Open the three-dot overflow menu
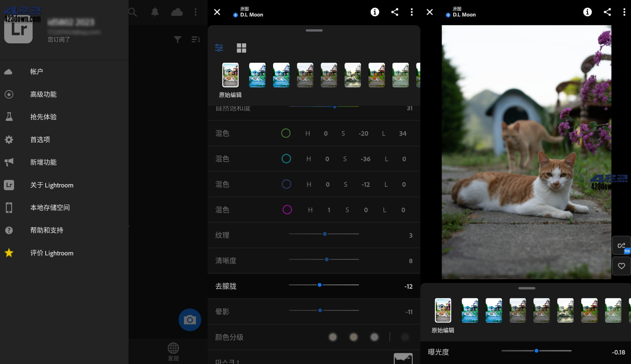This screenshot has width=631, height=364. [625, 12]
